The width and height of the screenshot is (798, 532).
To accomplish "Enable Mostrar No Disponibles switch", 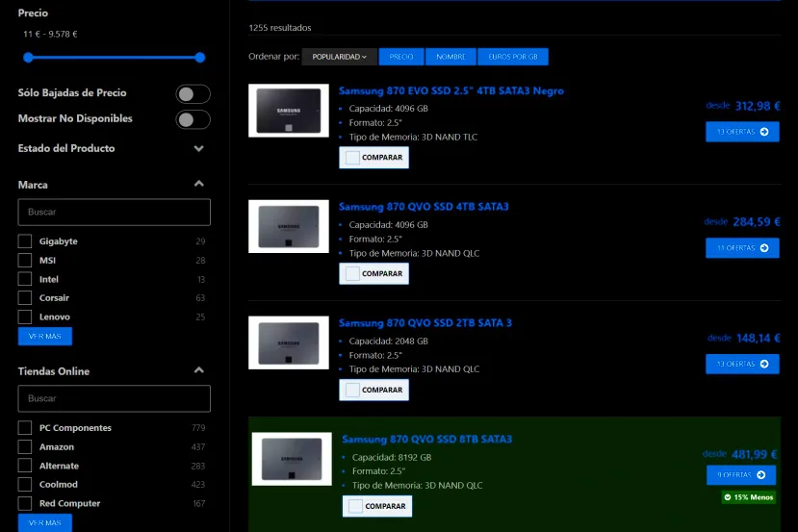I will (x=193, y=119).
